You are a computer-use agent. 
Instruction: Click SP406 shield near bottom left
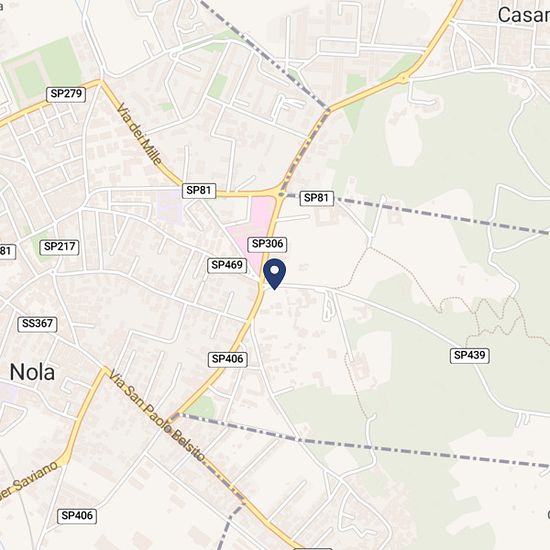coord(77,516)
